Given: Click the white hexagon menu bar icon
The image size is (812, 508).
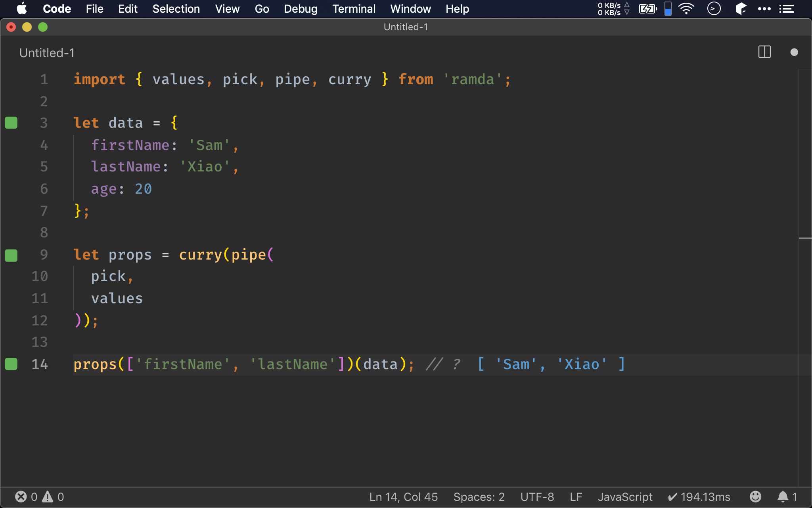Looking at the screenshot, I should pyautogui.click(x=741, y=9).
